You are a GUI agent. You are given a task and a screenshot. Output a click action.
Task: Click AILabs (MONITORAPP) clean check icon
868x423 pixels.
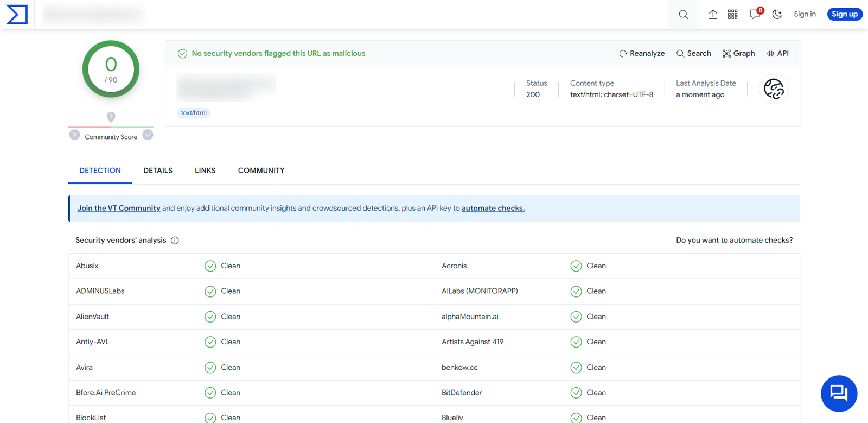click(x=576, y=292)
